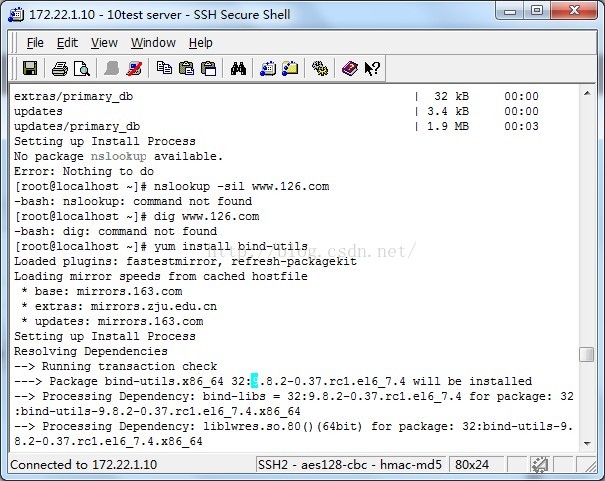Minimize the SSH Secure Shell window

pyautogui.click(x=510, y=11)
